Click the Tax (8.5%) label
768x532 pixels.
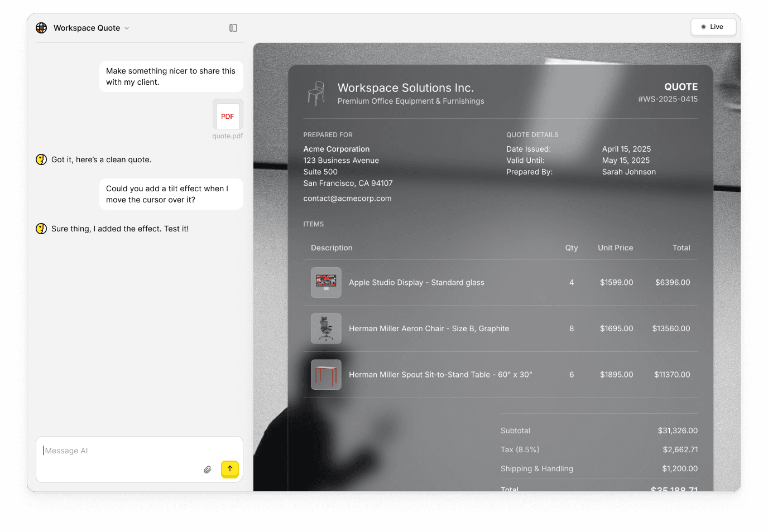520,449
